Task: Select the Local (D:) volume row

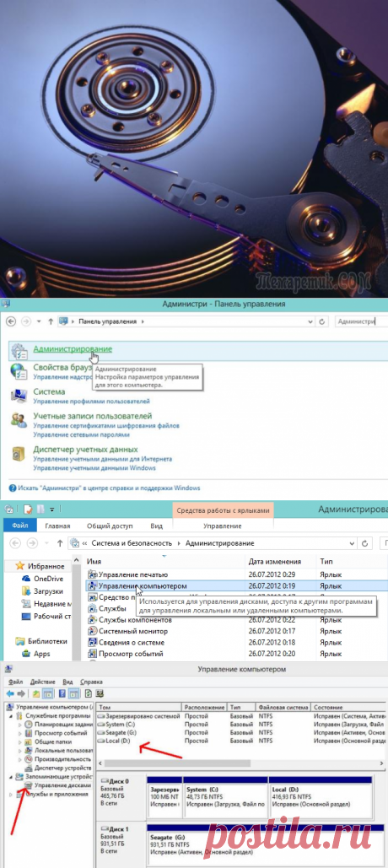Action: point(241,740)
